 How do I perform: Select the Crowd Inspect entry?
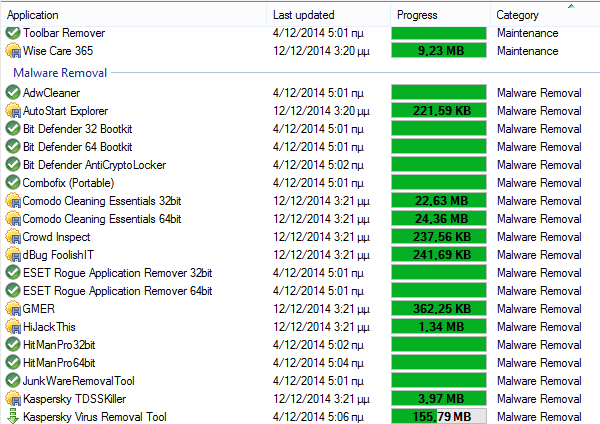(x=57, y=236)
